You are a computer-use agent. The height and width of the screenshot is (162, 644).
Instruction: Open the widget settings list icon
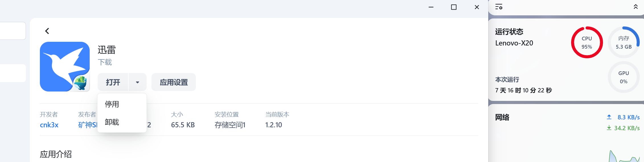pyautogui.click(x=499, y=7)
